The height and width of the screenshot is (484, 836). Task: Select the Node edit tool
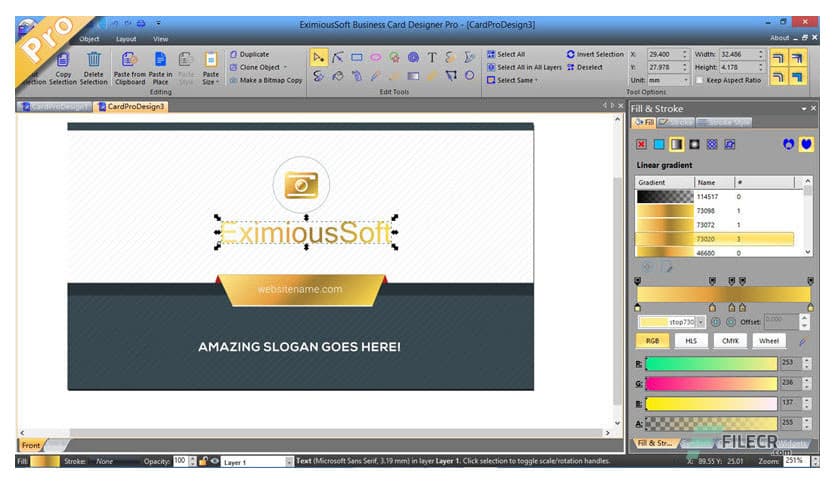click(337, 58)
